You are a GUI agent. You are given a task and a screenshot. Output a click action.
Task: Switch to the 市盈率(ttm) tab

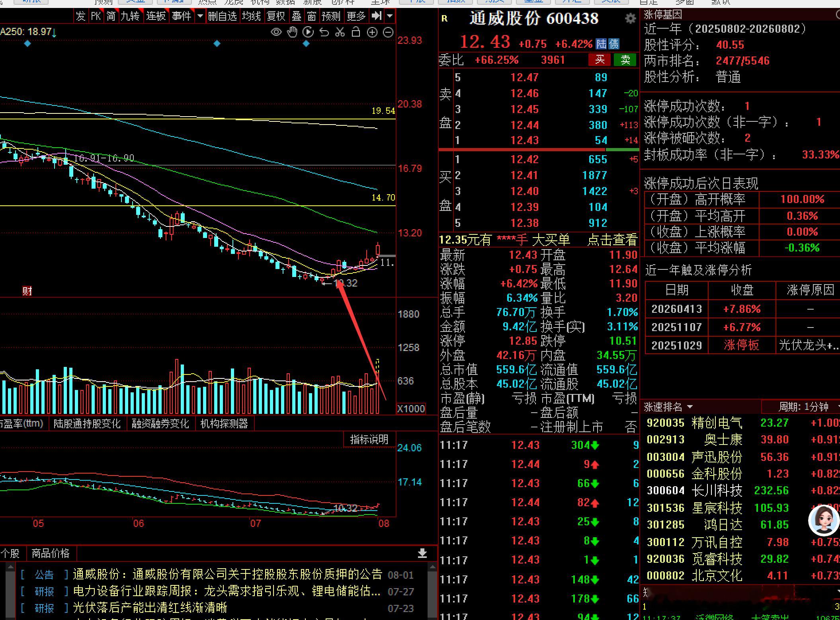tap(22, 423)
